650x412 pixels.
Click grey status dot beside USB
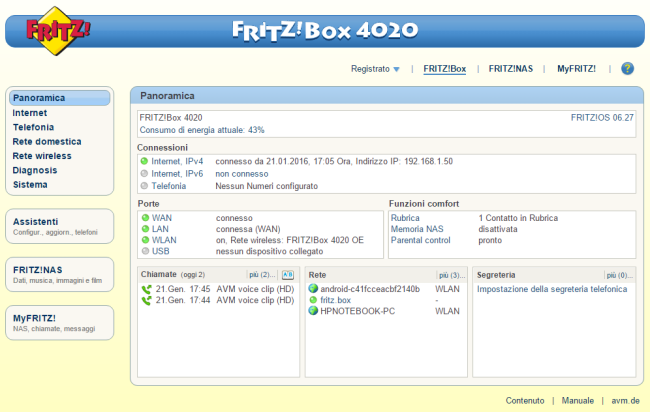(145, 251)
